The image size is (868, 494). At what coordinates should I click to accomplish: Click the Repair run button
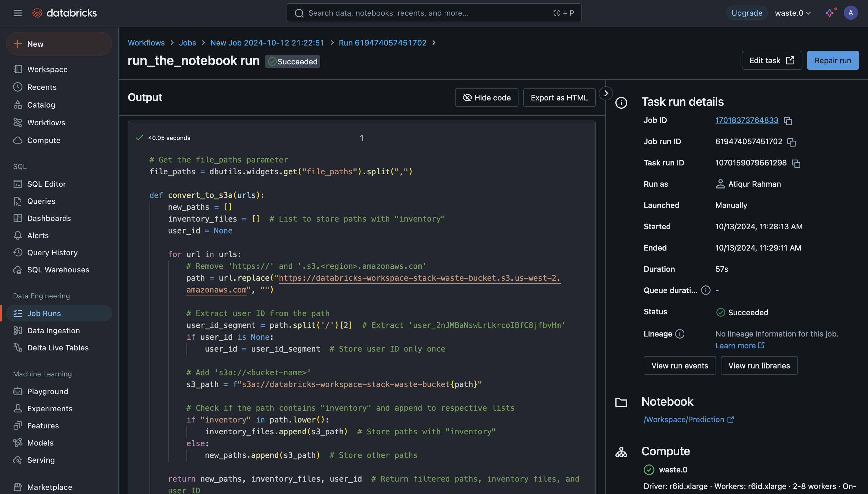(833, 60)
